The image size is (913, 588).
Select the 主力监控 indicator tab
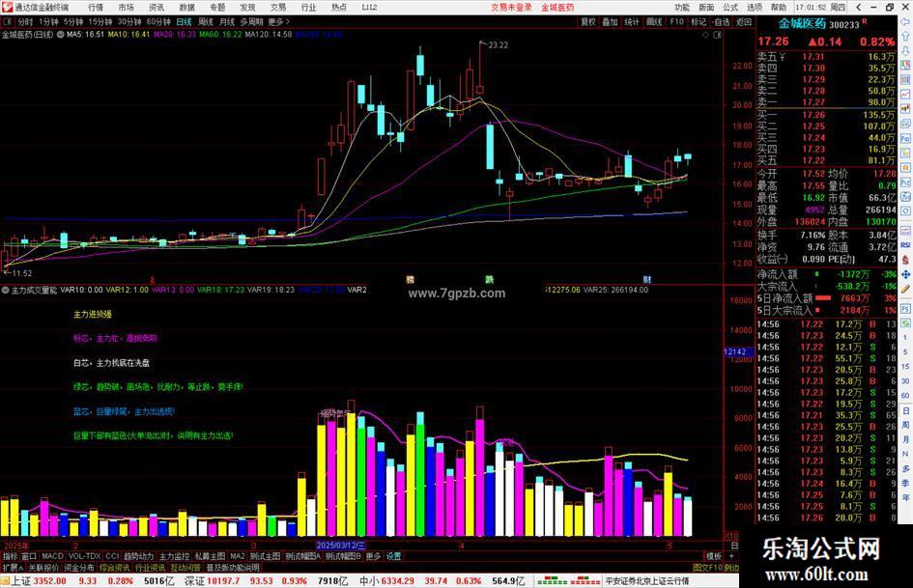click(x=174, y=556)
